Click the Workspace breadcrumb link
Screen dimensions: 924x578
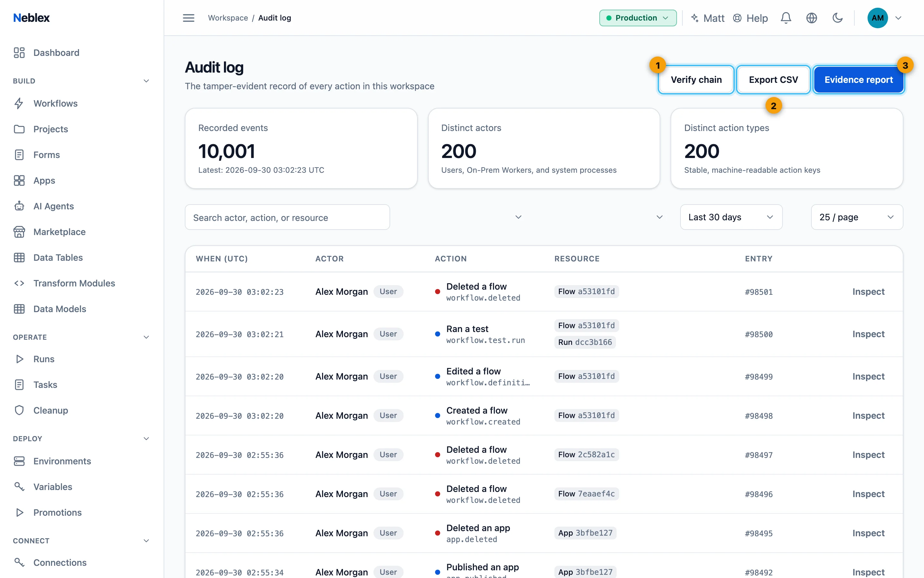[x=228, y=18]
